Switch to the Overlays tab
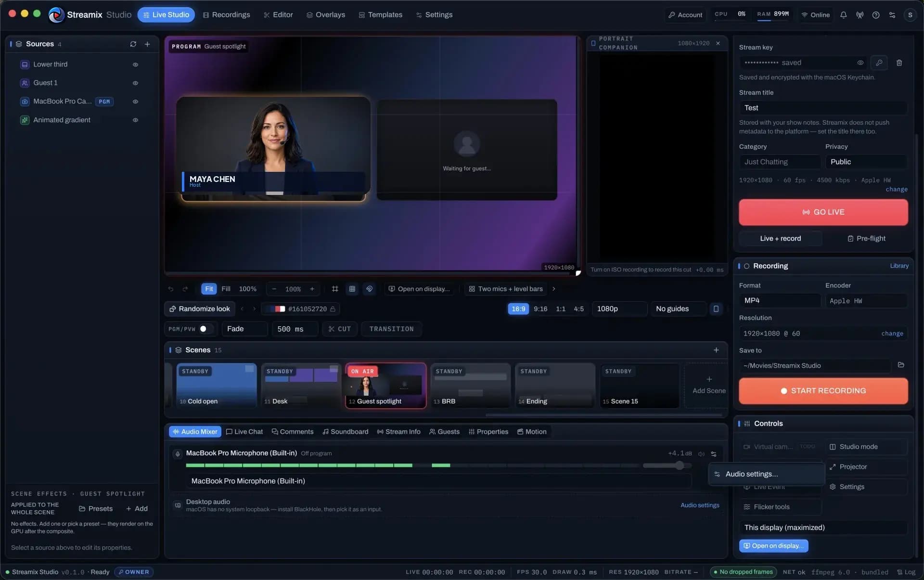This screenshot has height=580, width=924. (x=326, y=15)
